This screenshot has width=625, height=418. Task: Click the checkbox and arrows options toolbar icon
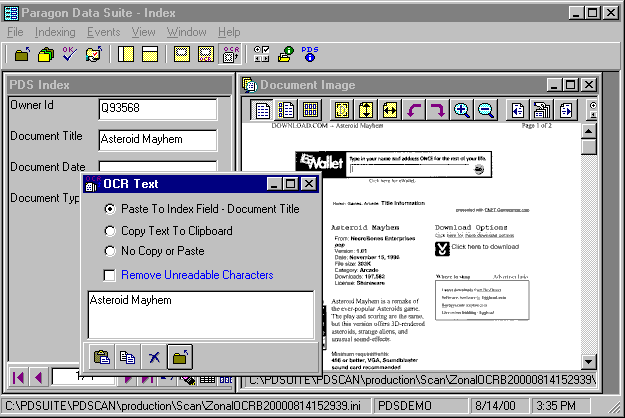tap(261, 54)
